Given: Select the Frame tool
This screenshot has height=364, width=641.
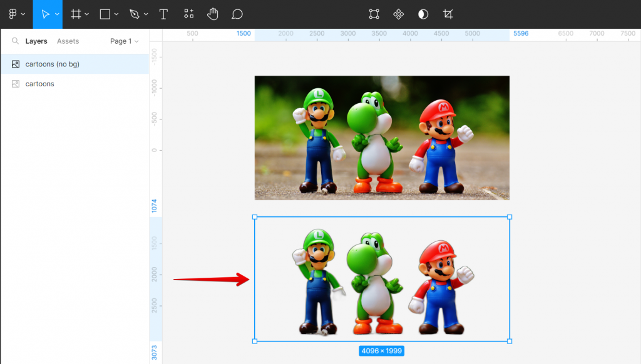Looking at the screenshot, I should click(76, 14).
